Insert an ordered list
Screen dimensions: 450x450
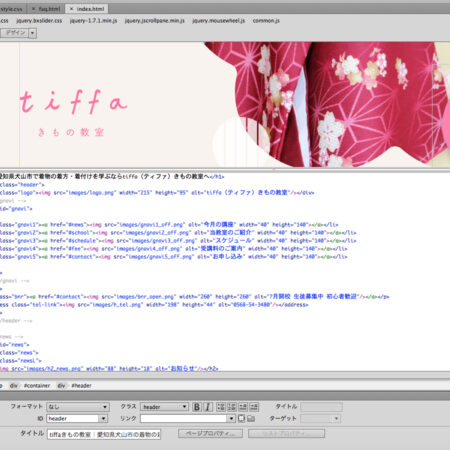pos(232,407)
